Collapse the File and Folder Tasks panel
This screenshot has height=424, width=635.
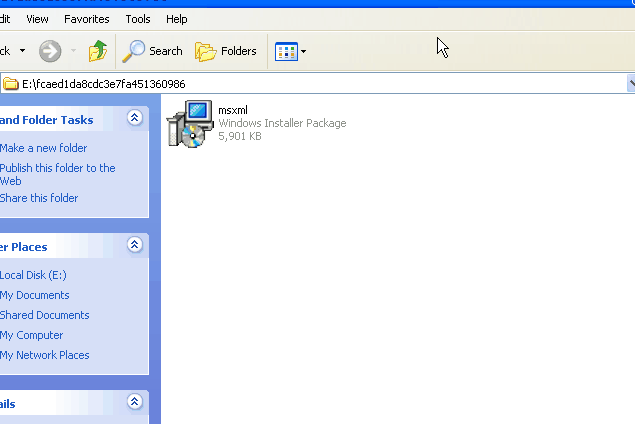[134, 118]
